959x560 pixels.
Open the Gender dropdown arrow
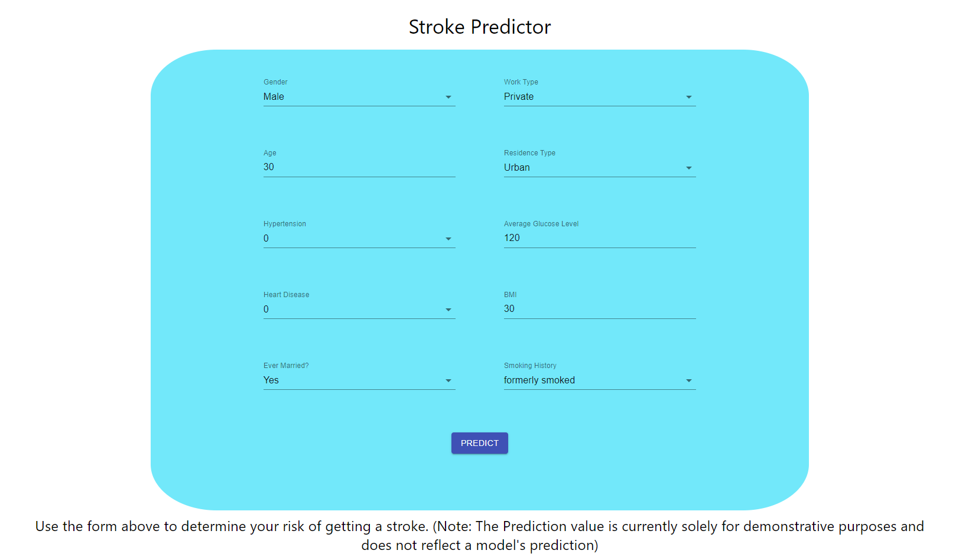(x=449, y=97)
